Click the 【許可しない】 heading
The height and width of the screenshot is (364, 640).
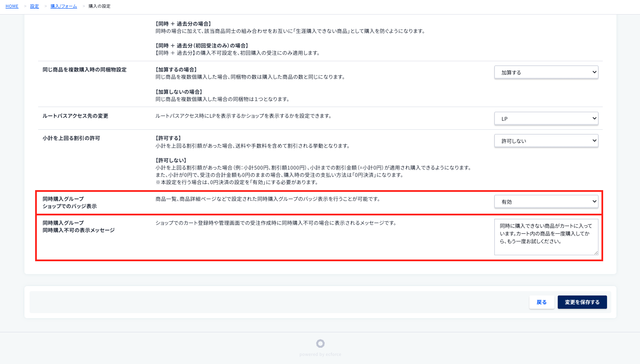171,161
